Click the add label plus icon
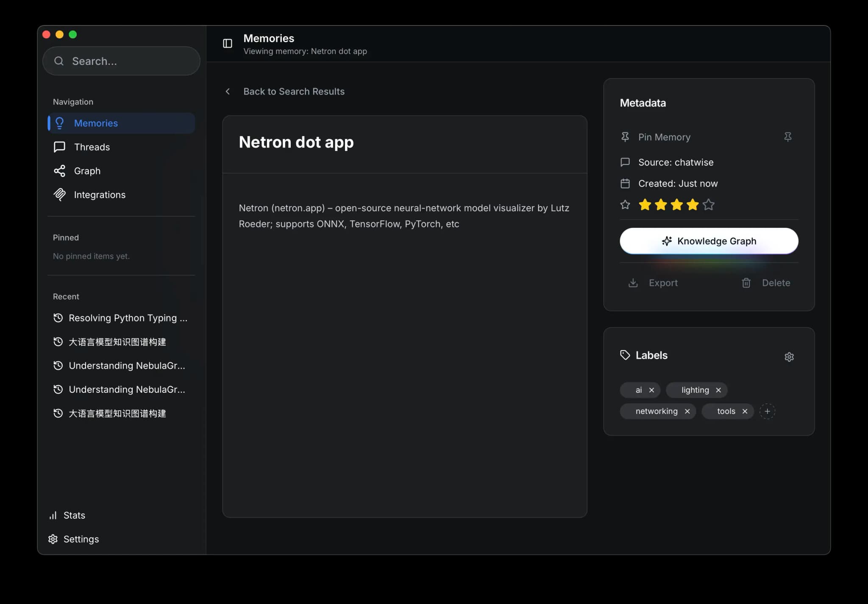Image resolution: width=868 pixels, height=604 pixels. [x=767, y=411]
